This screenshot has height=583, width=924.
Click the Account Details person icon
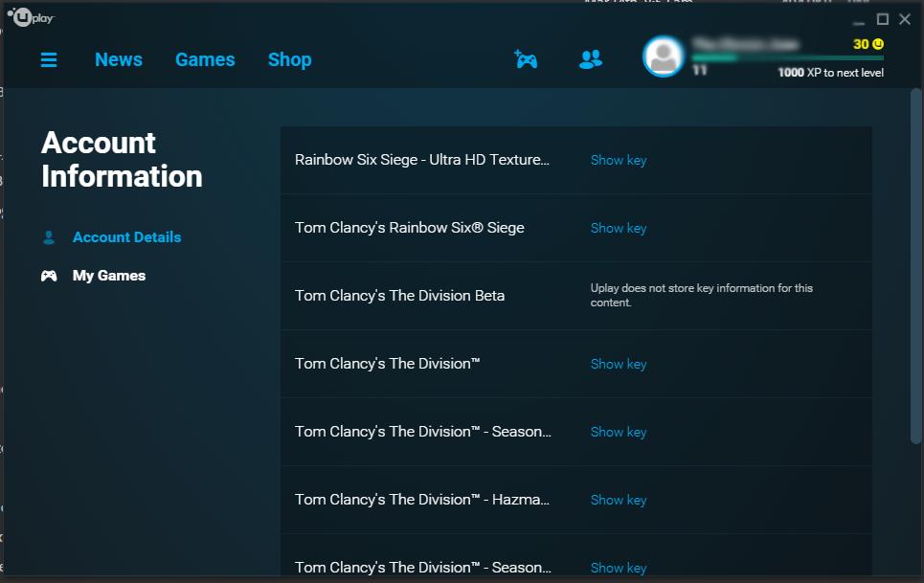(49, 237)
